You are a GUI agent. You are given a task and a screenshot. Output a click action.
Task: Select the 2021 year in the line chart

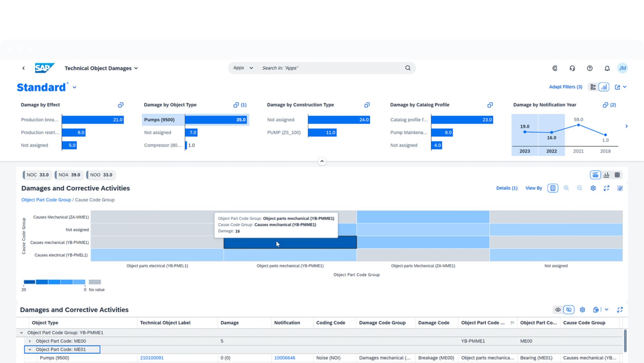pyautogui.click(x=578, y=151)
